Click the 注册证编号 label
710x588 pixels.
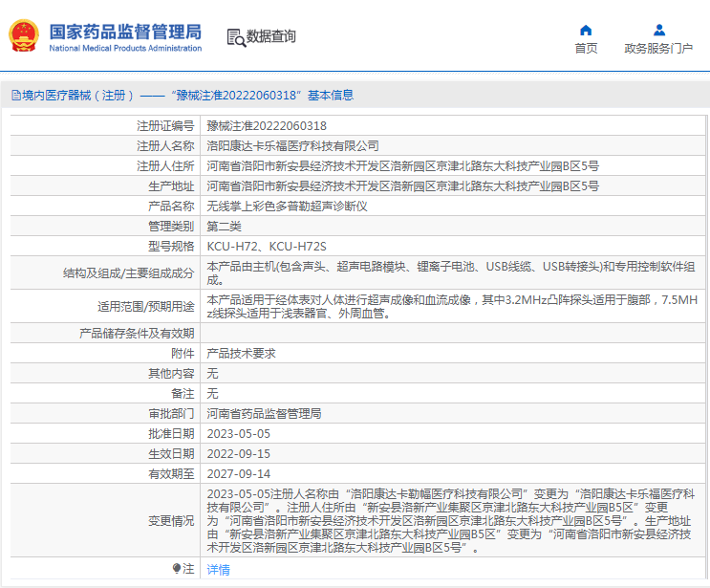(165, 125)
